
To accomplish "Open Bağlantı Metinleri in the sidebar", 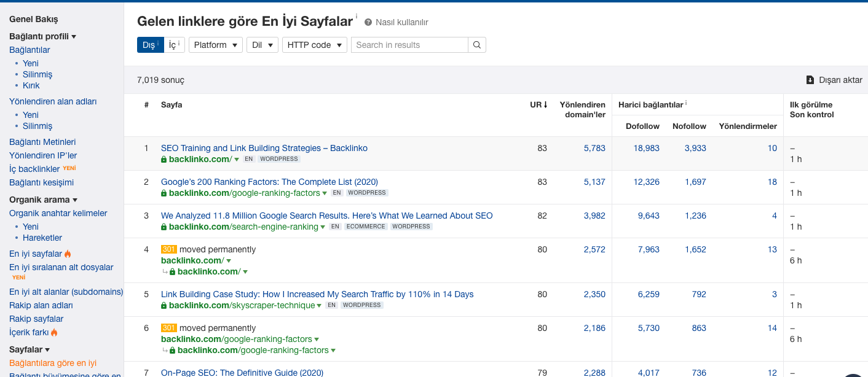I will [x=42, y=142].
